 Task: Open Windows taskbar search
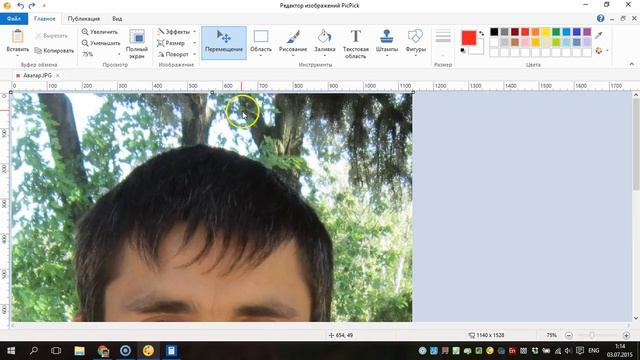pyautogui.click(x=34, y=351)
